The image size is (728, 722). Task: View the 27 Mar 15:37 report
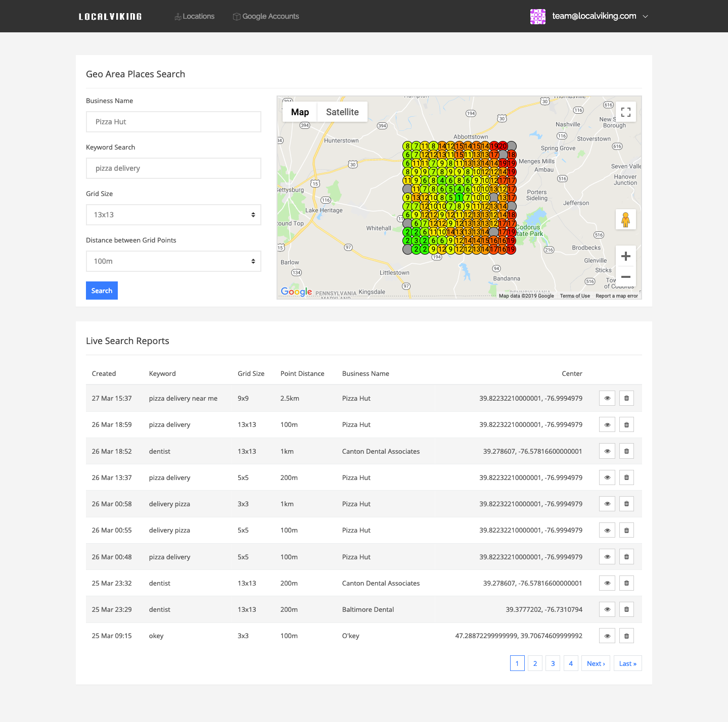click(607, 398)
